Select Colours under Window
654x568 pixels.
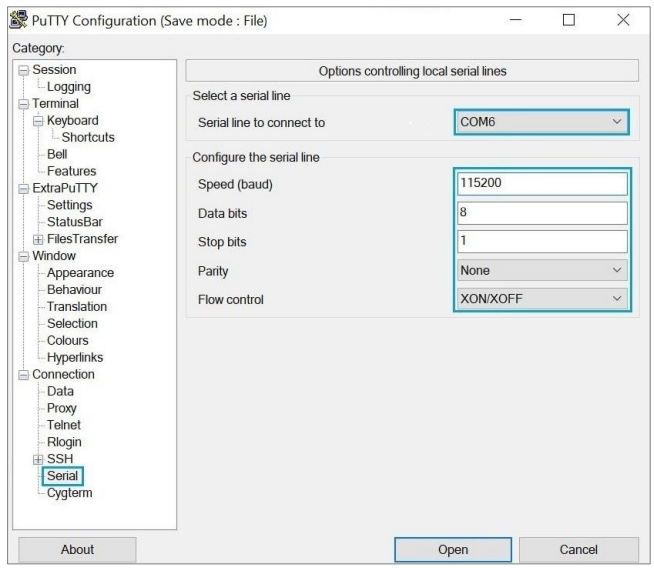pos(68,340)
